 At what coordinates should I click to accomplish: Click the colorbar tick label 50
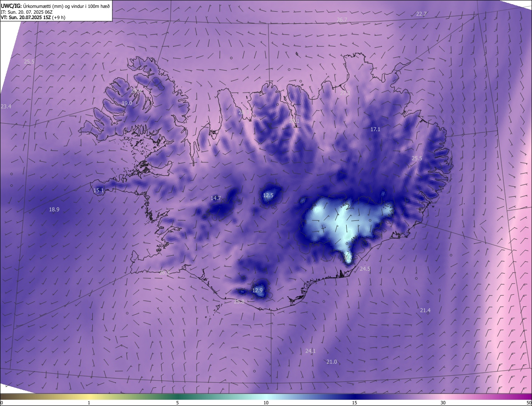tap(529, 403)
